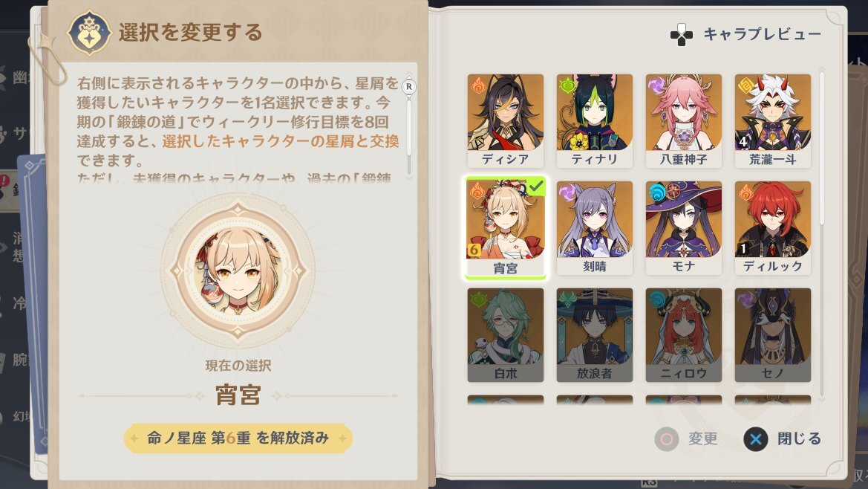Image resolution: width=868 pixels, height=489 pixels.
Task: Pick the 荒瀧一斗 character card
Action: point(772,120)
